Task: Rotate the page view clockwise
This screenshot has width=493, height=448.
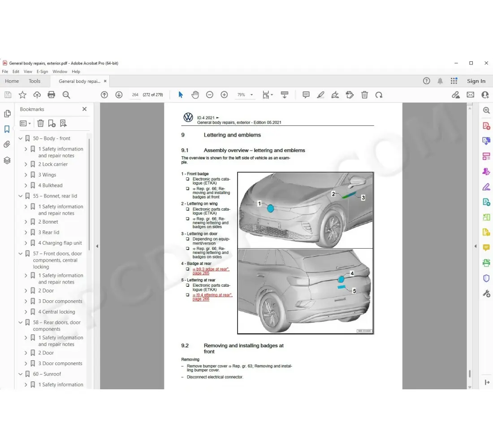Action: point(379,95)
